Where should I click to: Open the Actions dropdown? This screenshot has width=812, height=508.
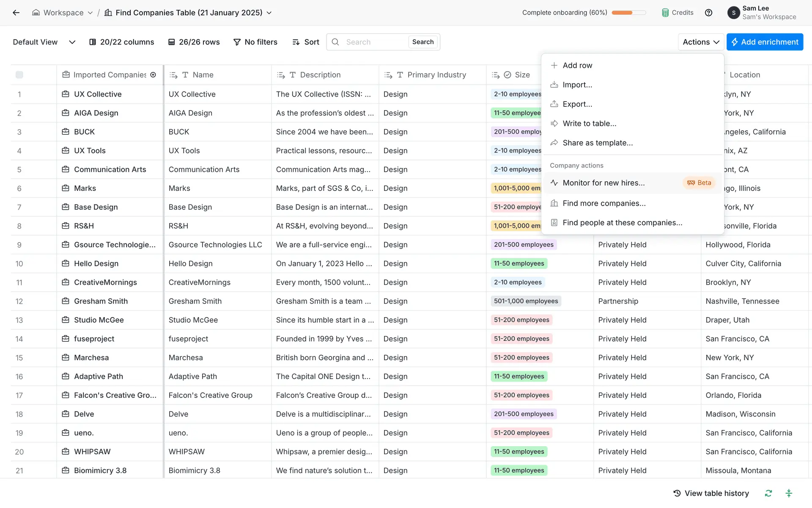pyautogui.click(x=701, y=42)
